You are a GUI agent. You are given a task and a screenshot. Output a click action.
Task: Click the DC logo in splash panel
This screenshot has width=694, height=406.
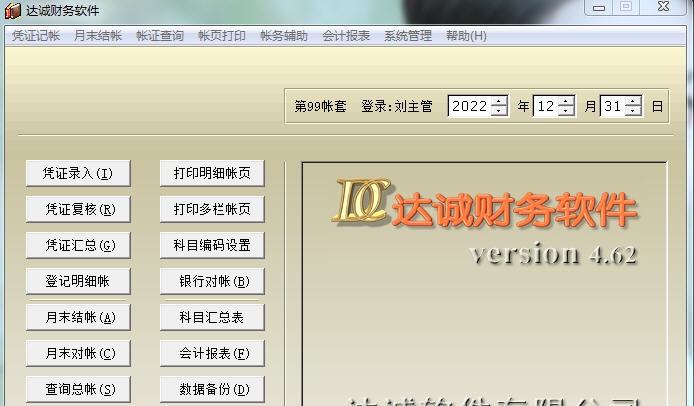[x=362, y=200]
